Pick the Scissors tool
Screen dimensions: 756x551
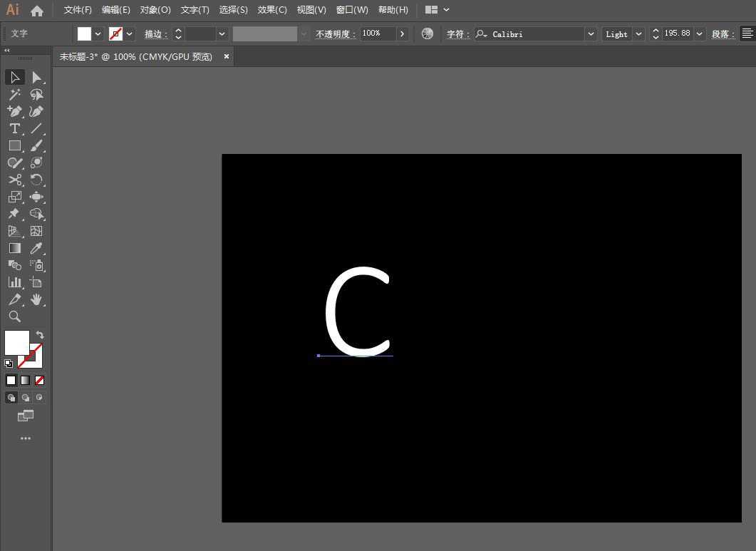pyautogui.click(x=14, y=180)
